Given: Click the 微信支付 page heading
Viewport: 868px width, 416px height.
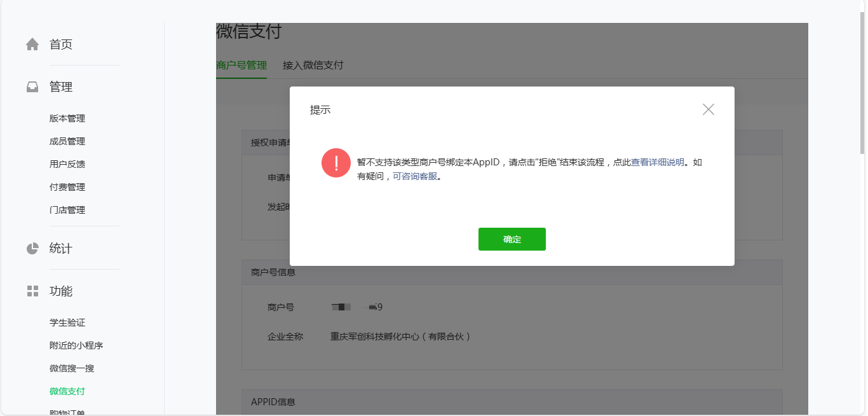Looking at the screenshot, I should pos(249,31).
